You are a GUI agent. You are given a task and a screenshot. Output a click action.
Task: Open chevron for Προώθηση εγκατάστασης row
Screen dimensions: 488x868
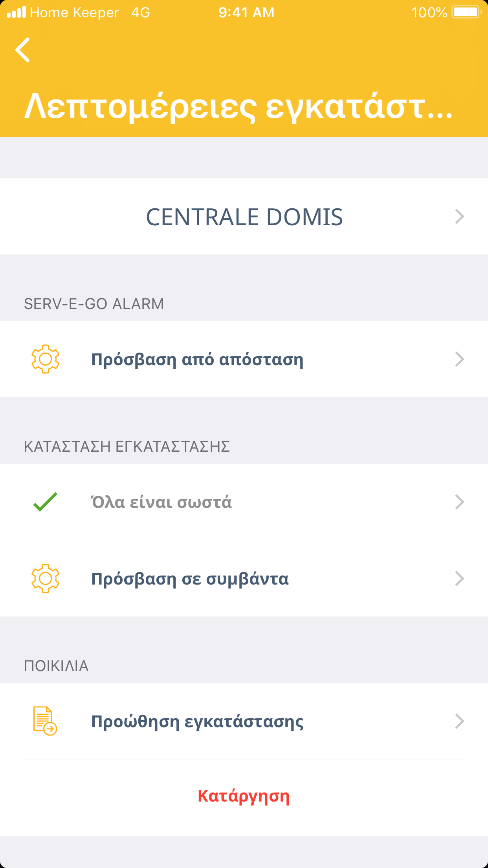[x=459, y=721]
